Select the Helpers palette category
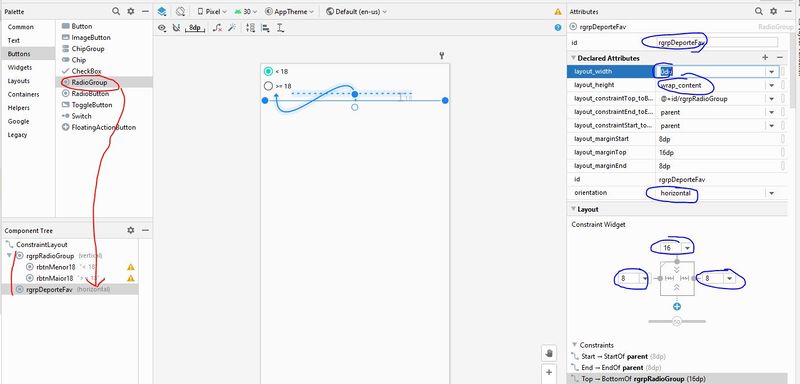 pyautogui.click(x=19, y=108)
